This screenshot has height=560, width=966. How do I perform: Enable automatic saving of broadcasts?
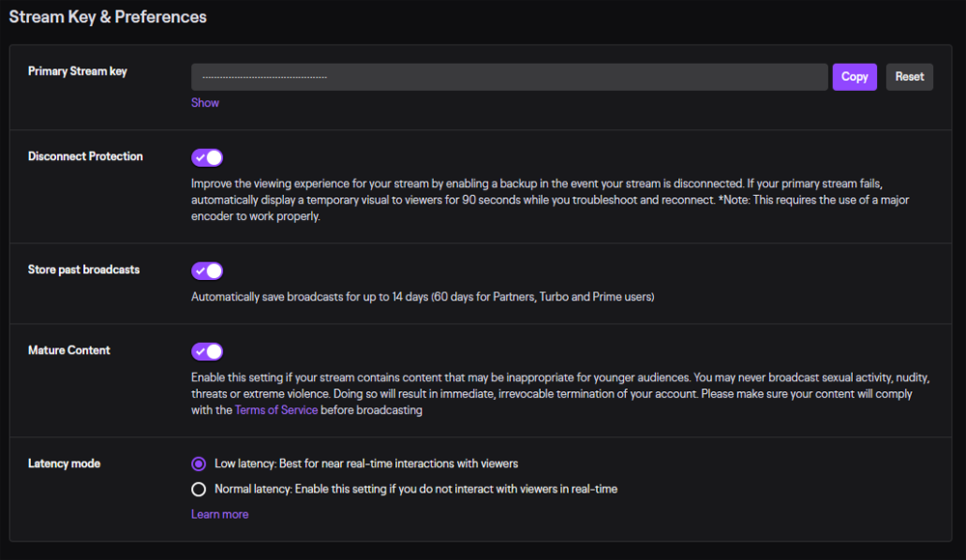tap(207, 270)
